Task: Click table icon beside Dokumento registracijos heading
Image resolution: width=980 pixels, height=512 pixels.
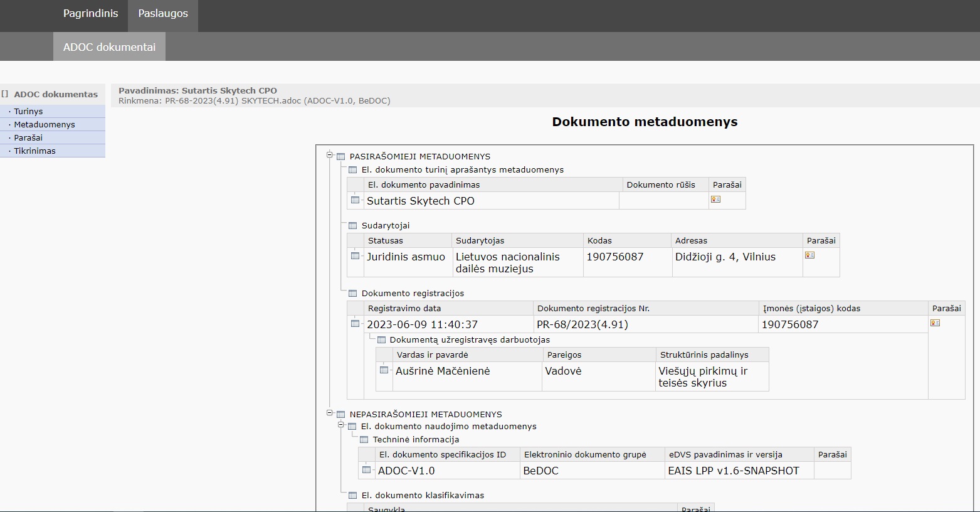Action: 352,294
